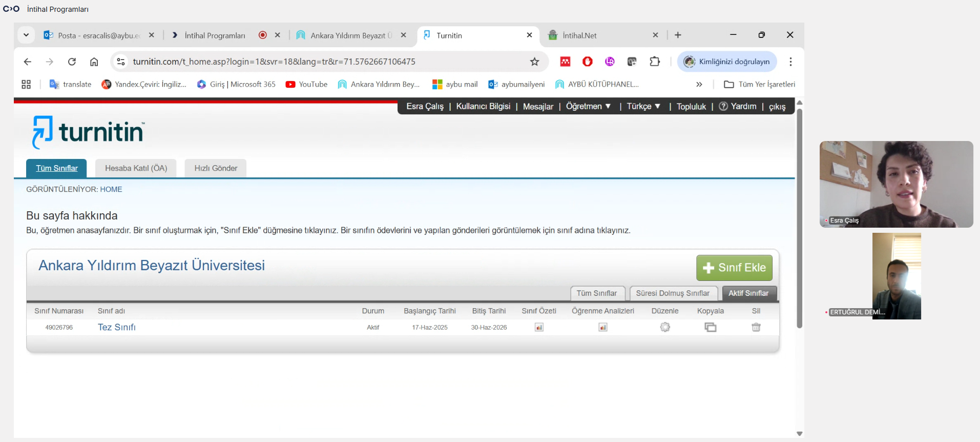Click the Kopyala class copy icon
Image resolution: width=980 pixels, height=442 pixels.
(x=710, y=327)
